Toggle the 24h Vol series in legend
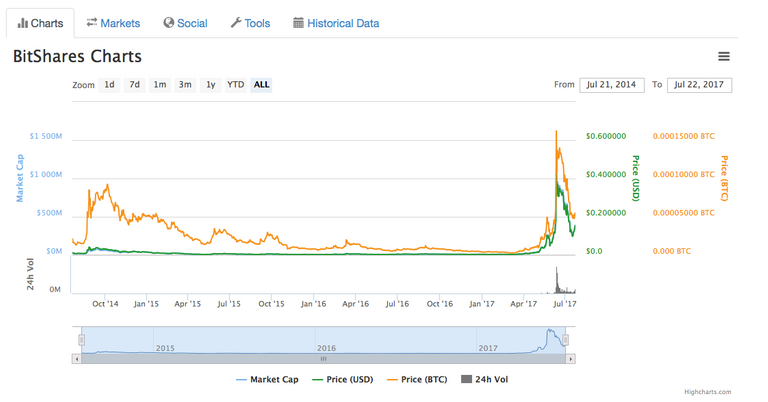 click(484, 379)
